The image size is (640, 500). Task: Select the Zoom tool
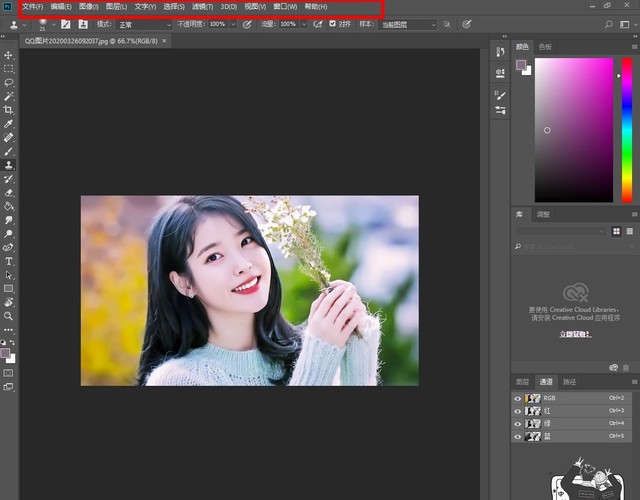click(x=9, y=315)
